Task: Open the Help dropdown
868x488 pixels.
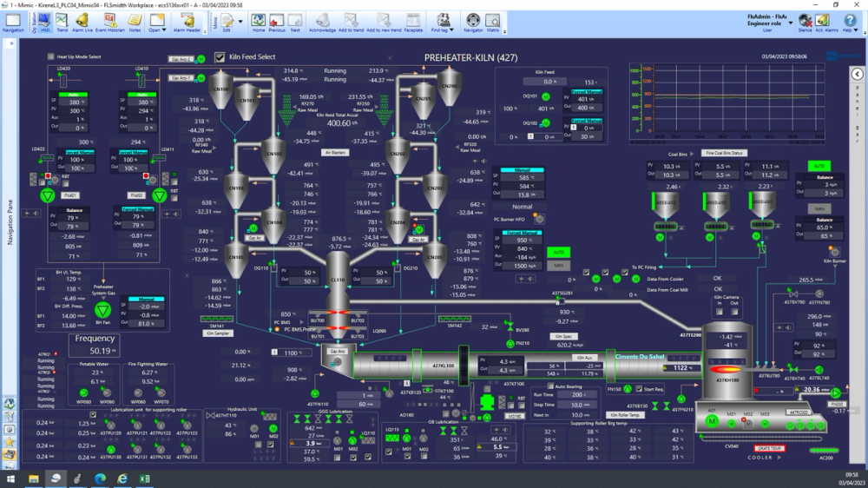Action: pos(850,23)
